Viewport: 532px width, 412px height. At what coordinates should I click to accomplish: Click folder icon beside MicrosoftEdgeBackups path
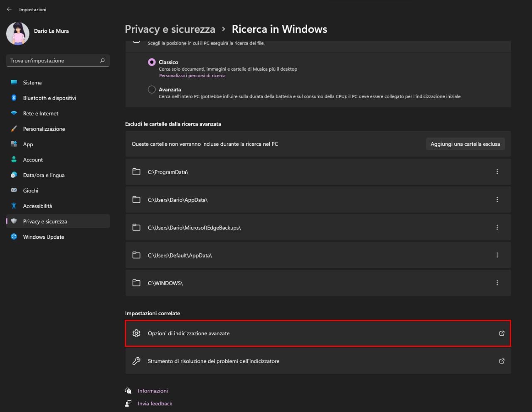136,227
